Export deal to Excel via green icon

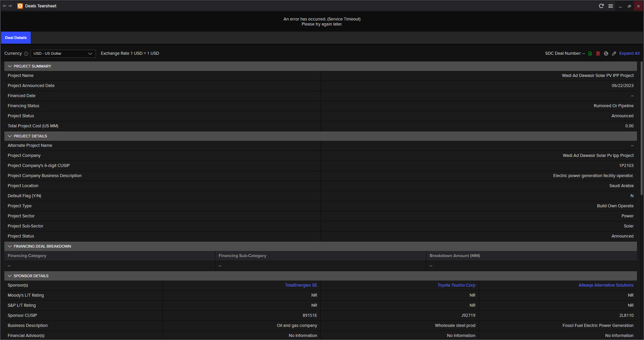coord(590,54)
